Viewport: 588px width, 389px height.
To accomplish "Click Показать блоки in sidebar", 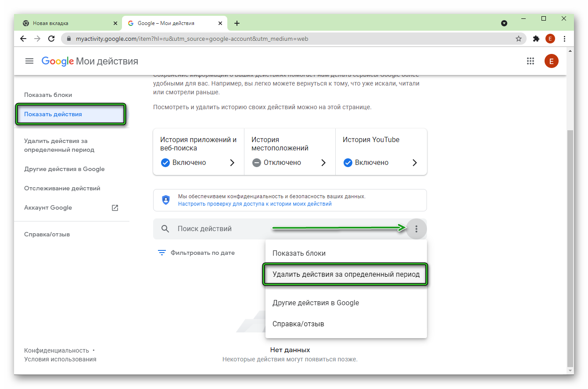I will point(48,95).
